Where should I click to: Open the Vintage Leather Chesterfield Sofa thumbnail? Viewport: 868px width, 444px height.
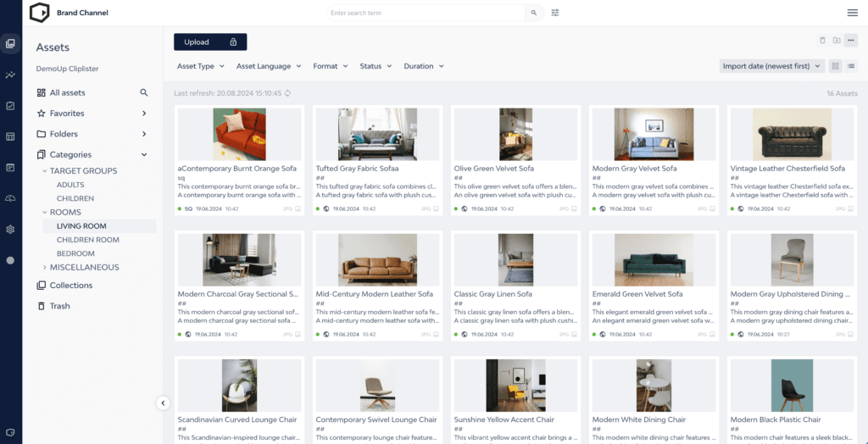point(787,131)
